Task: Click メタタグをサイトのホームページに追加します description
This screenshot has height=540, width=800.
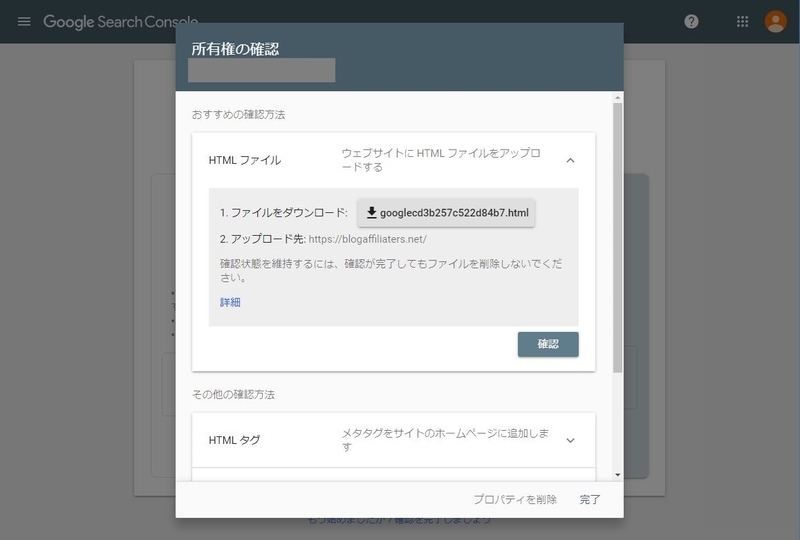Action: click(x=445, y=440)
